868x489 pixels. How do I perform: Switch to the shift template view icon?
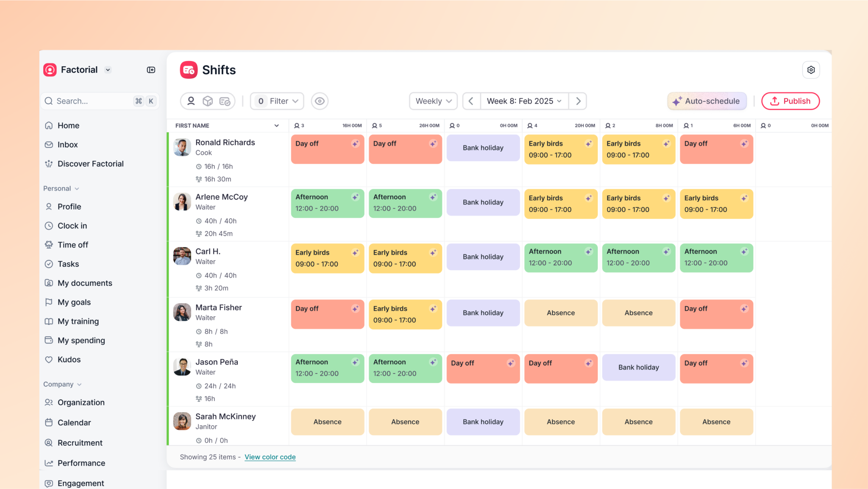coord(208,101)
